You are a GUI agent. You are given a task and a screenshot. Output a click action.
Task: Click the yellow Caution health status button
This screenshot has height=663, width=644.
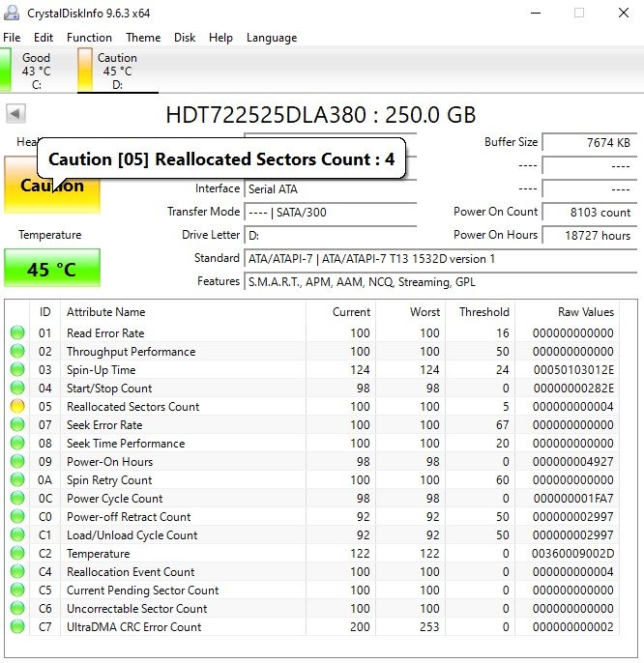point(52,186)
